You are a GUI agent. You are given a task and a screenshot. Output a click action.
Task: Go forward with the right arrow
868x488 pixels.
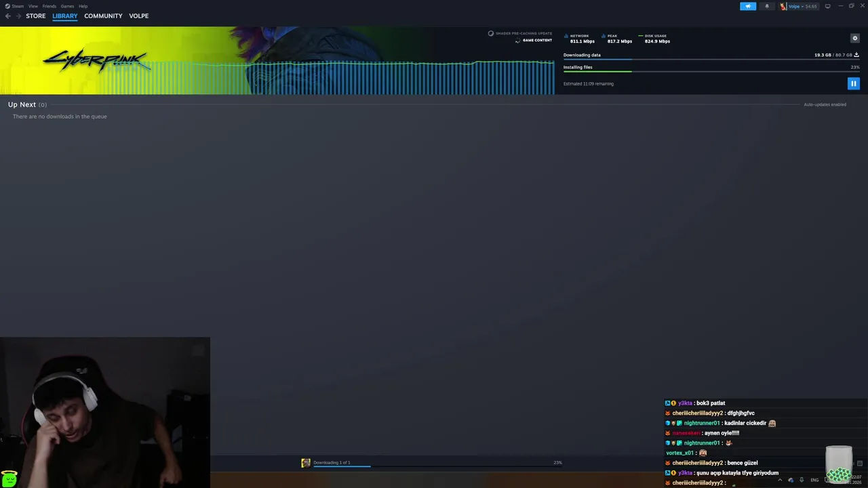tap(18, 16)
